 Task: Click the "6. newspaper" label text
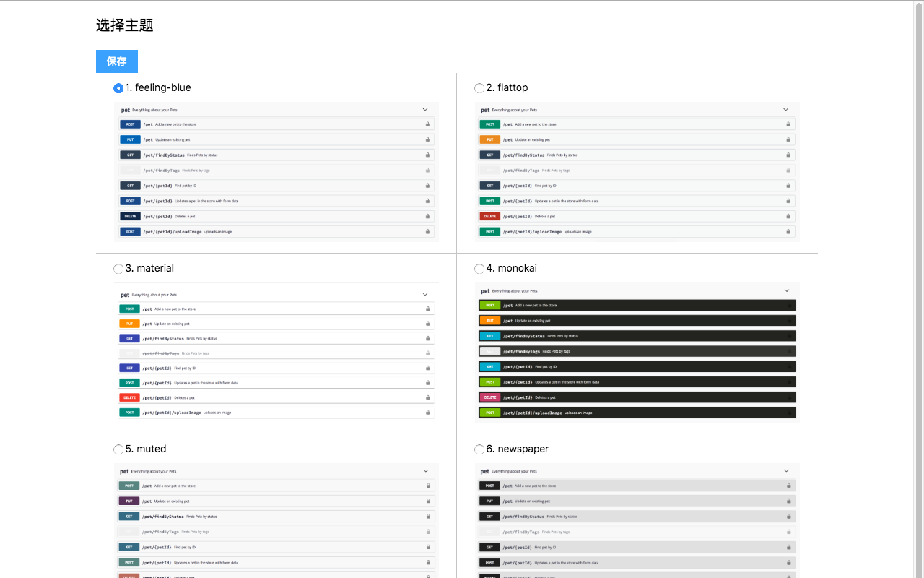[517, 449]
